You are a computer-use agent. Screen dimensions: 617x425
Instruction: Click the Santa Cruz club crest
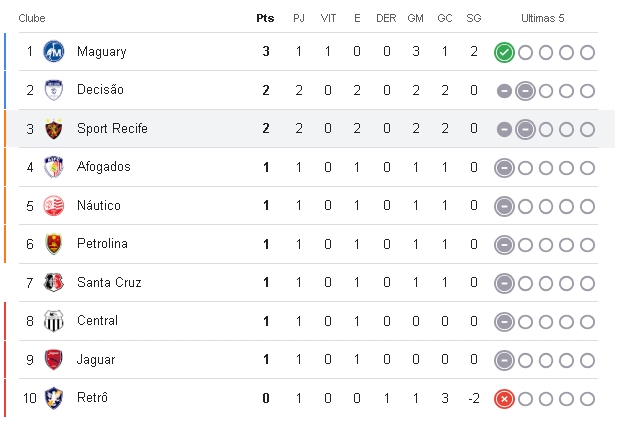tap(54, 282)
